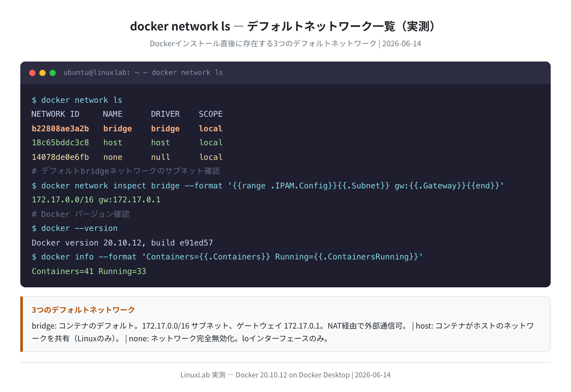Click the 'none' name cell

[113, 157]
